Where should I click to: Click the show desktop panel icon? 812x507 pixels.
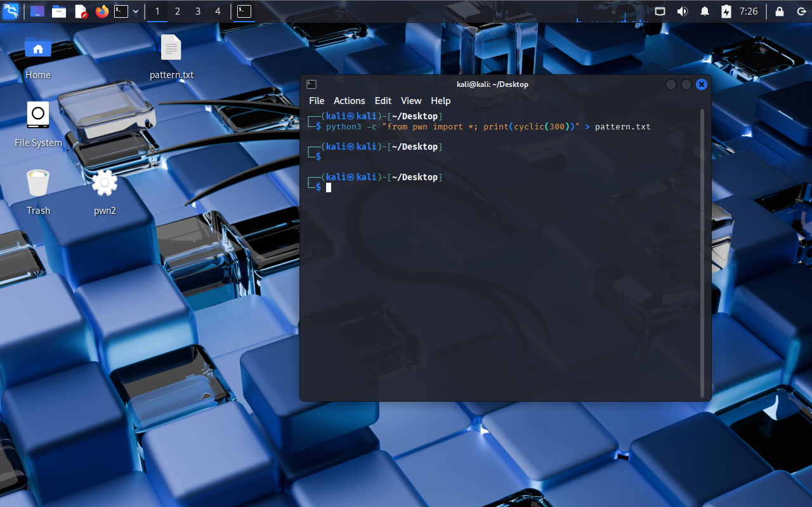coord(37,11)
